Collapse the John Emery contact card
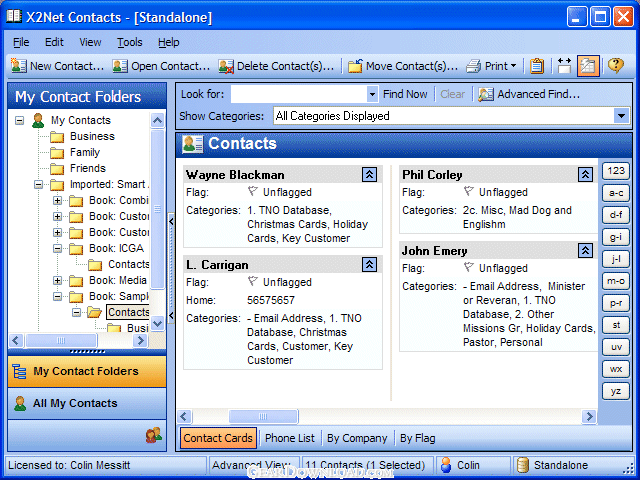Screen dimensions: 640x480 [585, 250]
